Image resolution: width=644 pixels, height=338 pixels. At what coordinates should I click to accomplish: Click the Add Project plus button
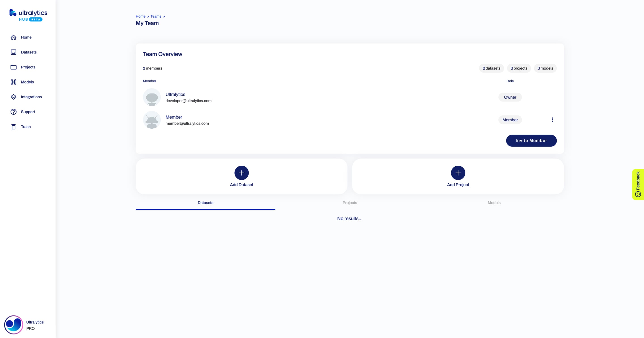[x=458, y=173]
